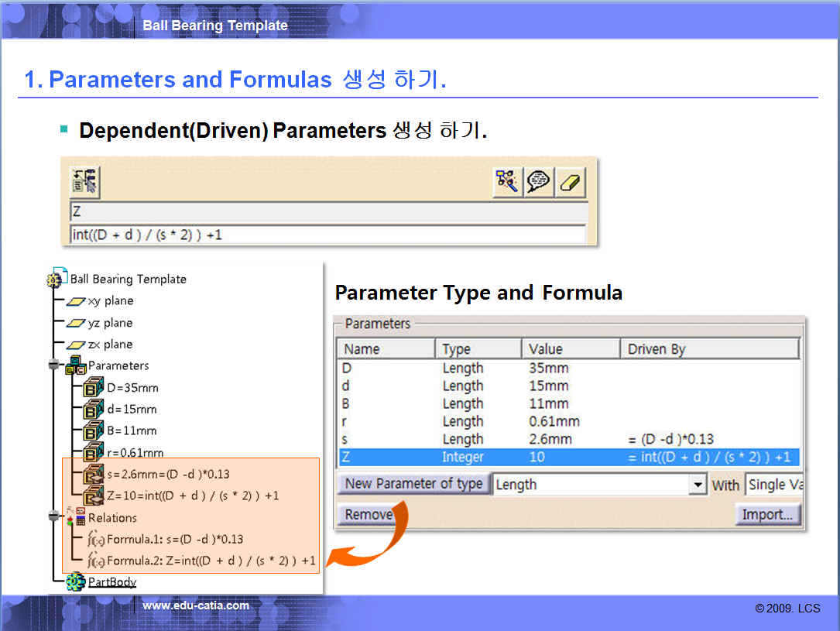Click the formula input field with the int expression
Screen dimensions: 840x631
pos(327,235)
